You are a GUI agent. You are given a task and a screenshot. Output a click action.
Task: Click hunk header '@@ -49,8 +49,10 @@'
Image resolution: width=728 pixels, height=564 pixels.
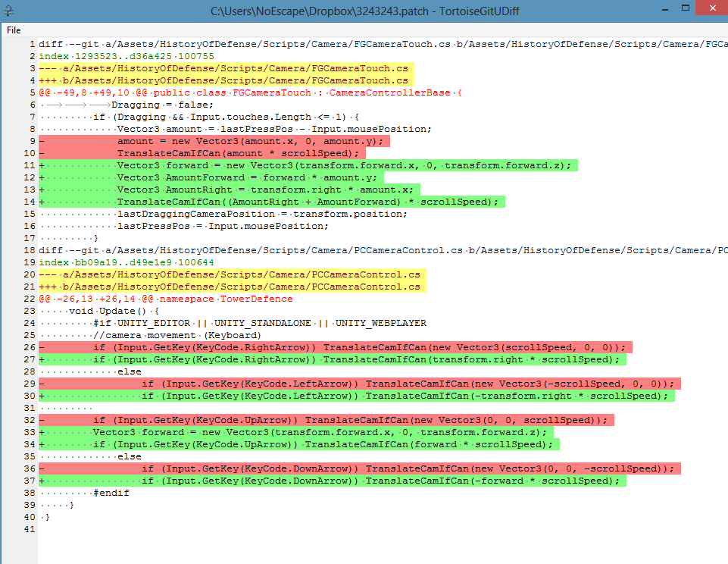pyautogui.click(x=250, y=92)
